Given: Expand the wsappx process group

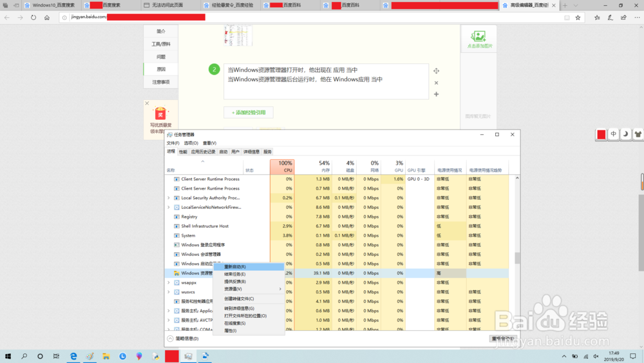Looking at the screenshot, I should [169, 282].
